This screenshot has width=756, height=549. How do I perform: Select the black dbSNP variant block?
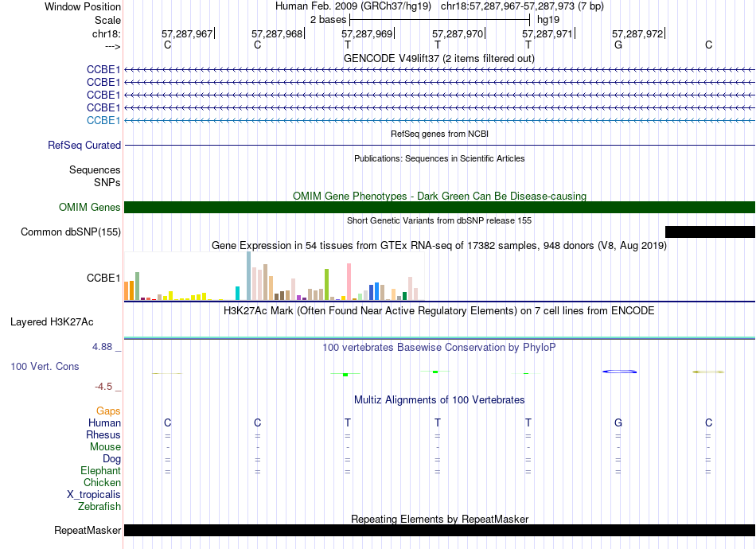click(710, 232)
